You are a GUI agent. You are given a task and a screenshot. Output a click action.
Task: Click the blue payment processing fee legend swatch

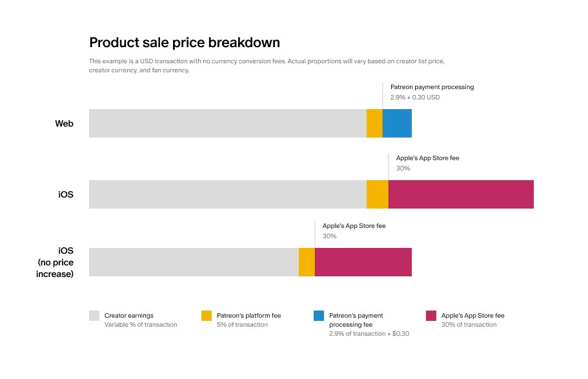(319, 316)
